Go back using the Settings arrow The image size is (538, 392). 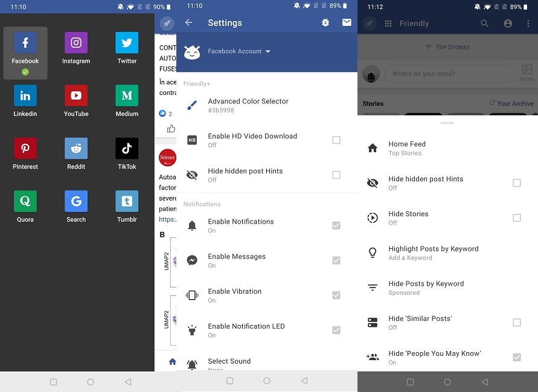(x=189, y=22)
